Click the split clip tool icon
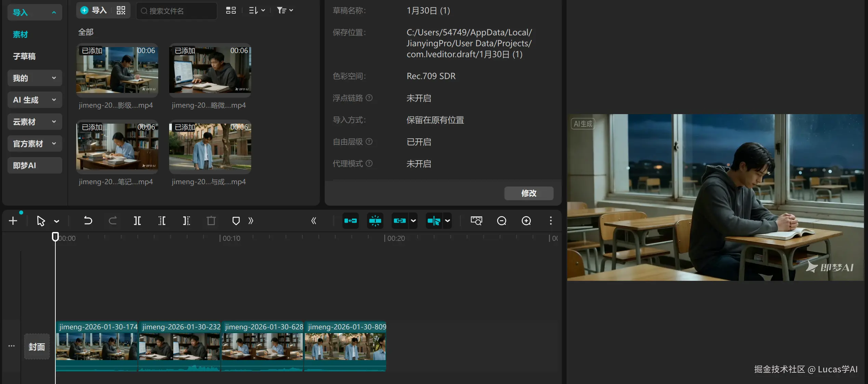868x384 pixels. pyautogui.click(x=137, y=221)
